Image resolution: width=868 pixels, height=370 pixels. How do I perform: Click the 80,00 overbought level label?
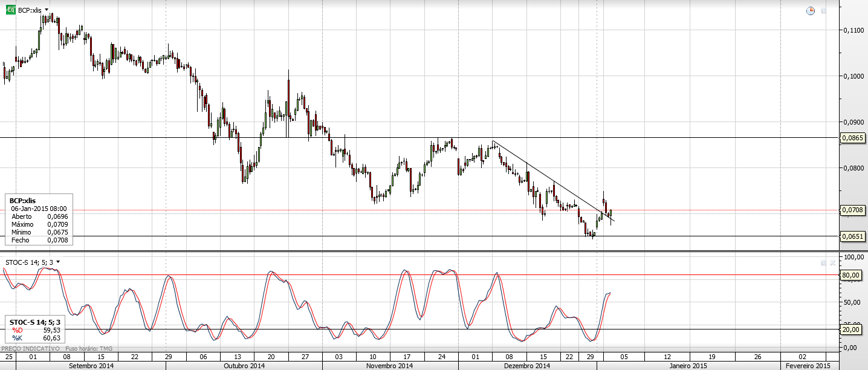click(851, 275)
